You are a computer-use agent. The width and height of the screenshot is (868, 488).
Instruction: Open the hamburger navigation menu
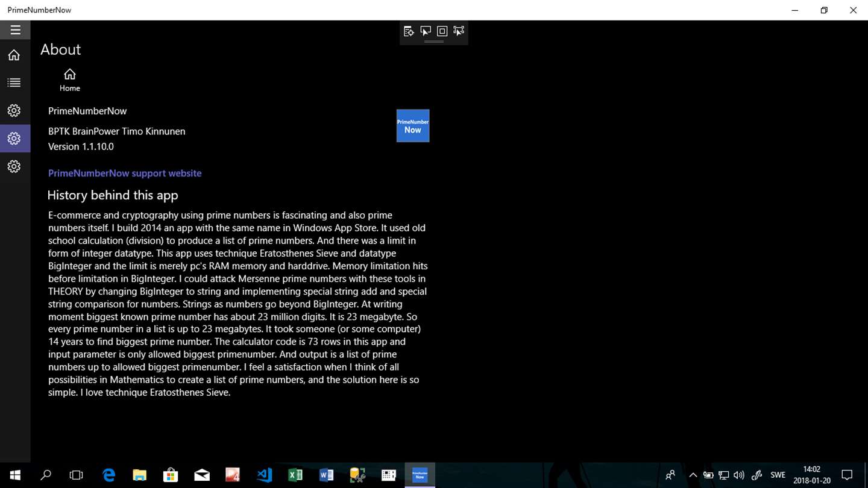(x=15, y=30)
